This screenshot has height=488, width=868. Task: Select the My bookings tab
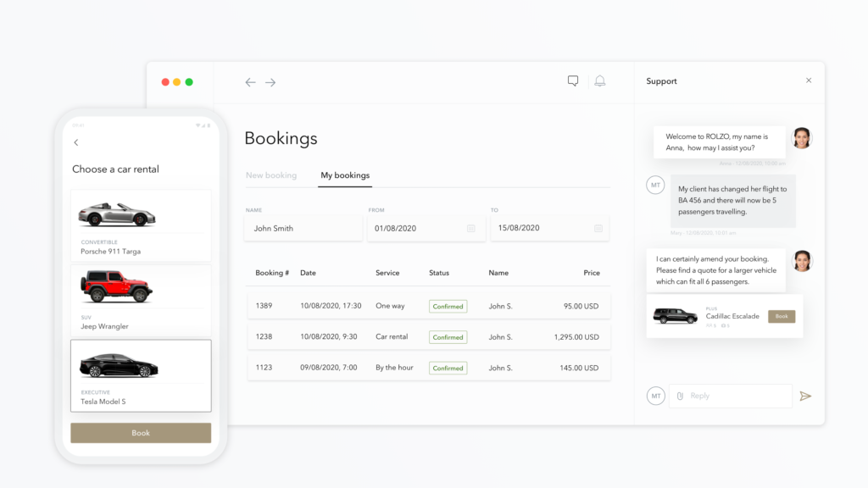tap(345, 175)
